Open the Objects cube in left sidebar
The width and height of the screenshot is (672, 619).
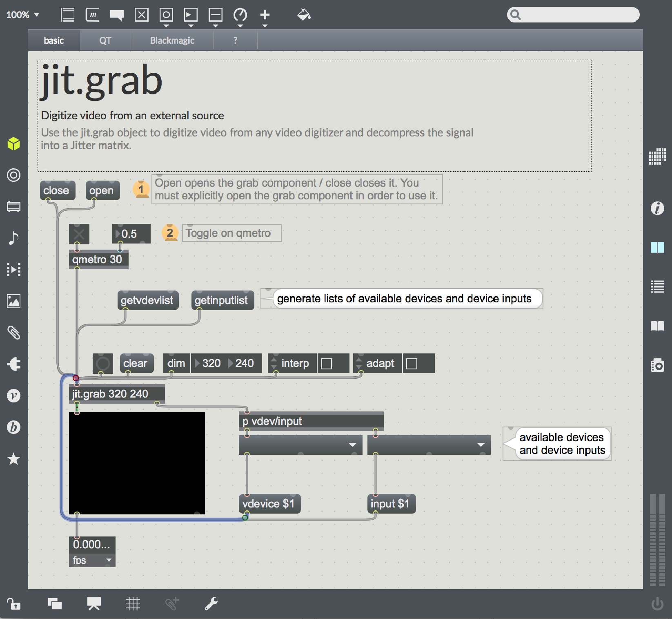[x=13, y=143]
